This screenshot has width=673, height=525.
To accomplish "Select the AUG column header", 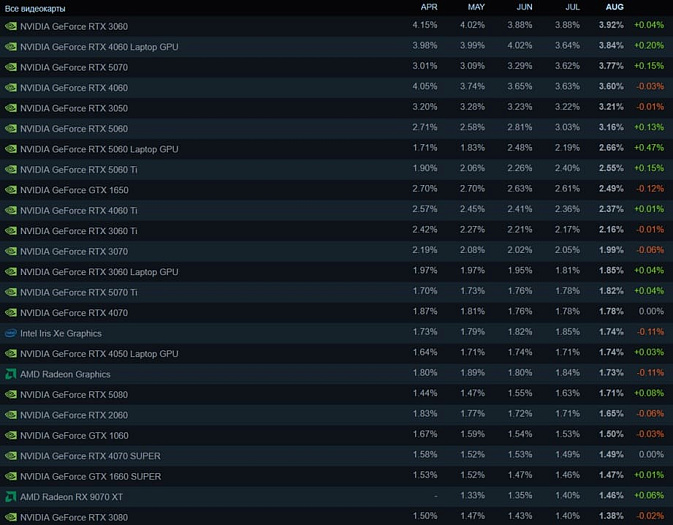I will pyautogui.click(x=615, y=7).
